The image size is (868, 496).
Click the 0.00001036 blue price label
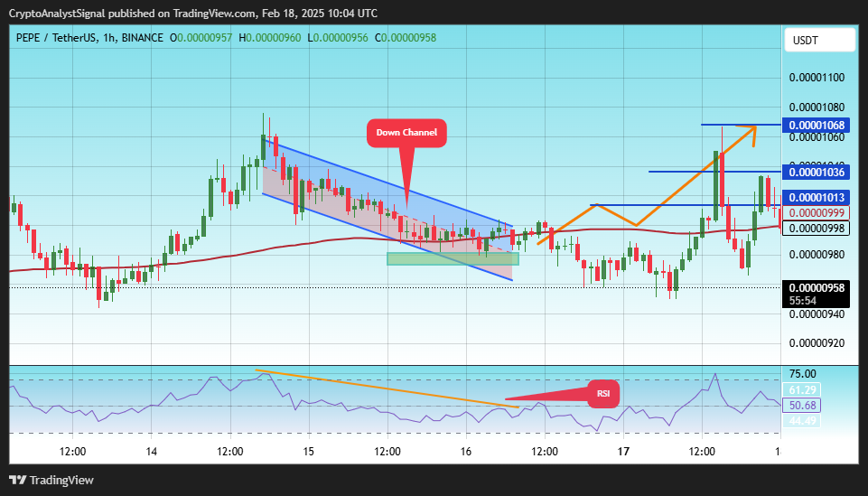click(x=817, y=173)
